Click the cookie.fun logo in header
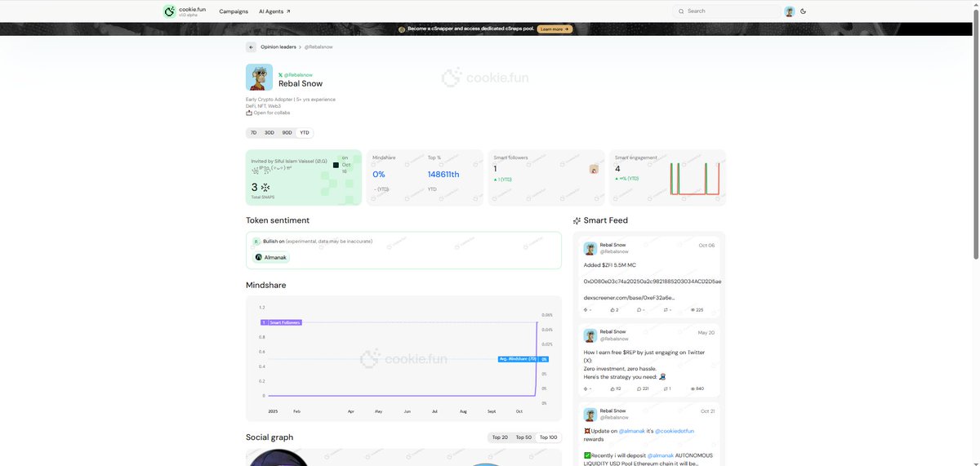The width and height of the screenshot is (980, 466). [185, 11]
